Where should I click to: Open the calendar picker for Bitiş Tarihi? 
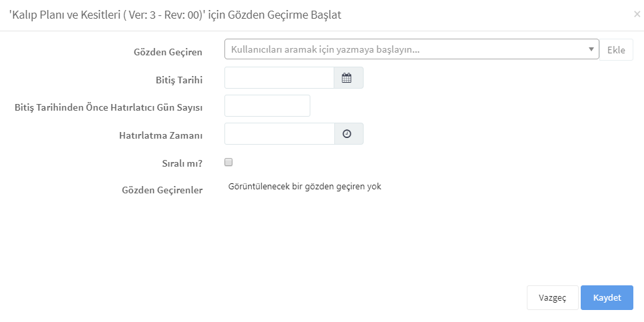(x=348, y=78)
